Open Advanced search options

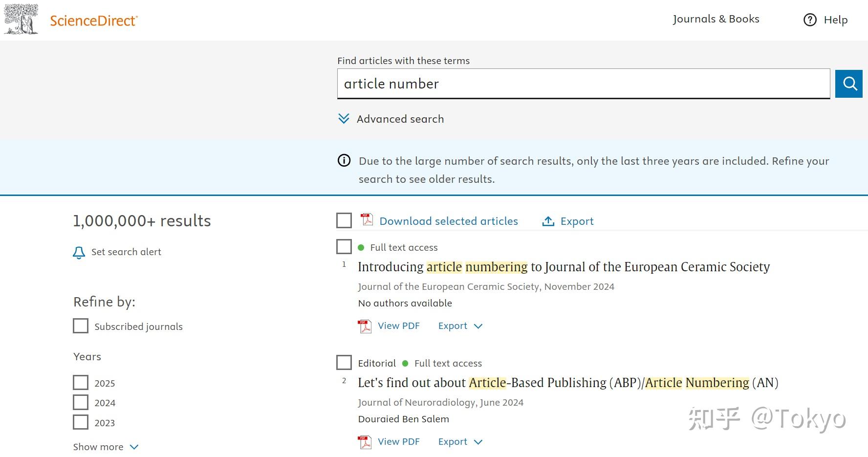[400, 119]
